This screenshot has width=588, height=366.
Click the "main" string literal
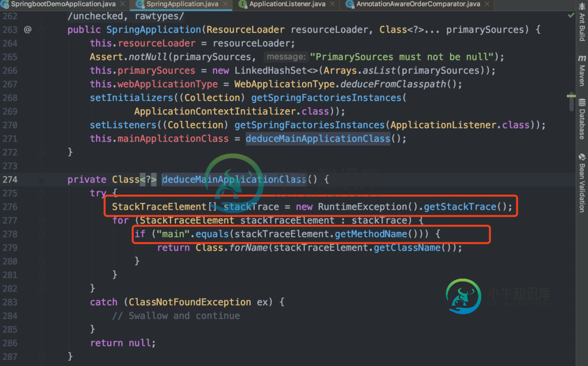coord(173,234)
